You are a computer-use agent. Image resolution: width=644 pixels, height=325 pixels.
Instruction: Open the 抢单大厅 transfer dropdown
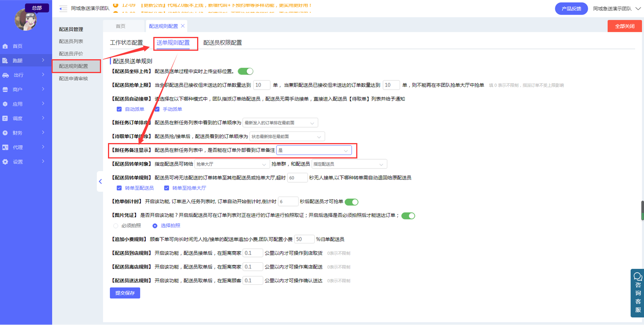tap(232, 164)
